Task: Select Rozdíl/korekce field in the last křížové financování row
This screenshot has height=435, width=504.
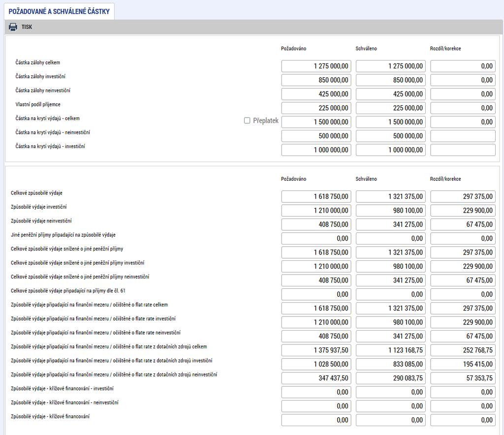Action: tap(463, 420)
